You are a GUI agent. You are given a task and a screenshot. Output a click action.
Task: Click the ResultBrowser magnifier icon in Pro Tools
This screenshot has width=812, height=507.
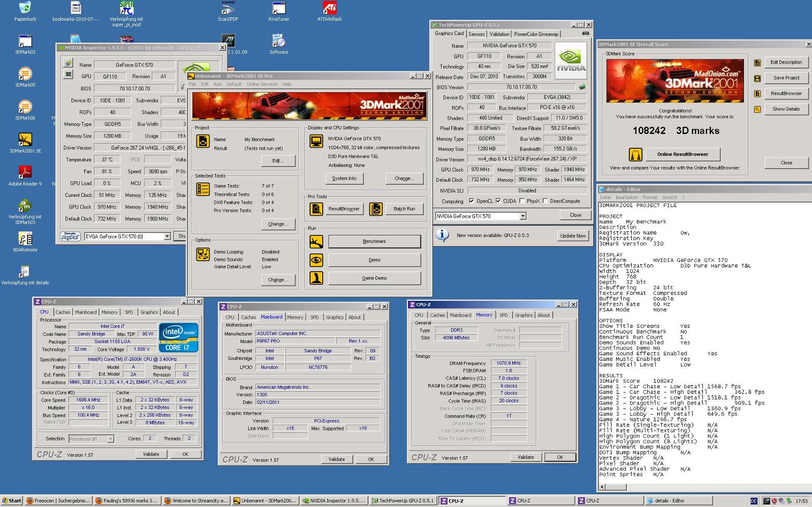(316, 209)
